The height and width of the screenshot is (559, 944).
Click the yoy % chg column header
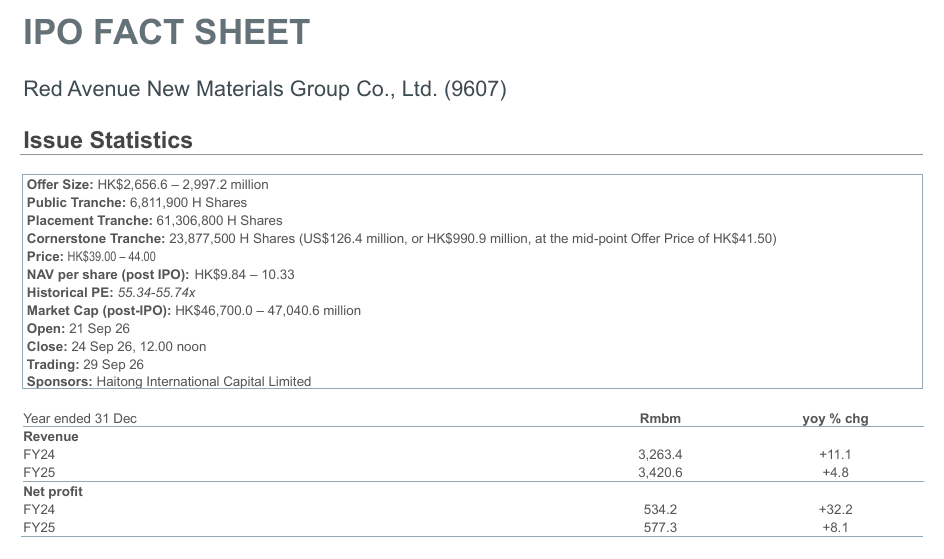pyautogui.click(x=836, y=419)
